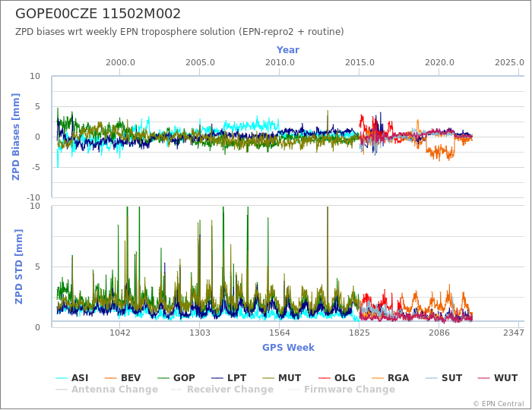Click the Year axis title

(x=288, y=50)
